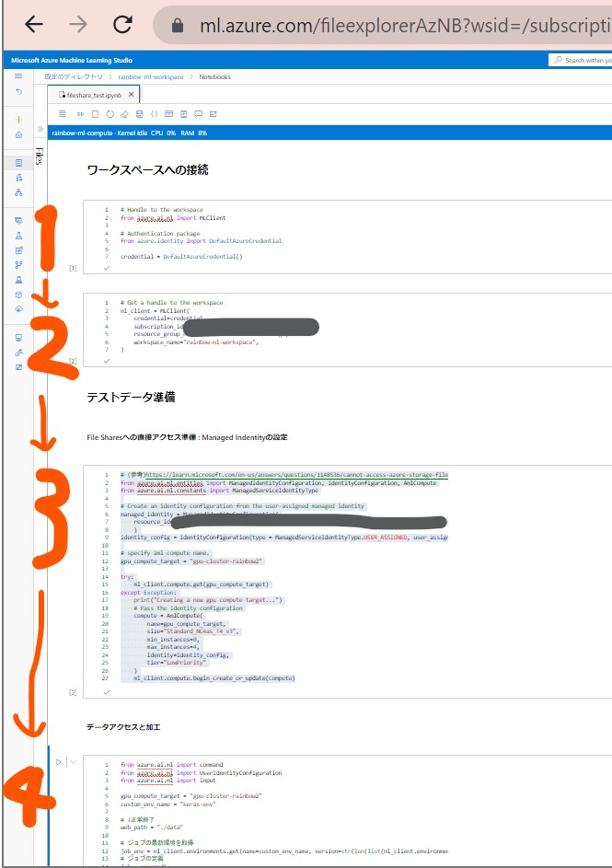This screenshot has width=612, height=868.
Task: Select the fileshare_test.ipynb tab
Action: 94,95
